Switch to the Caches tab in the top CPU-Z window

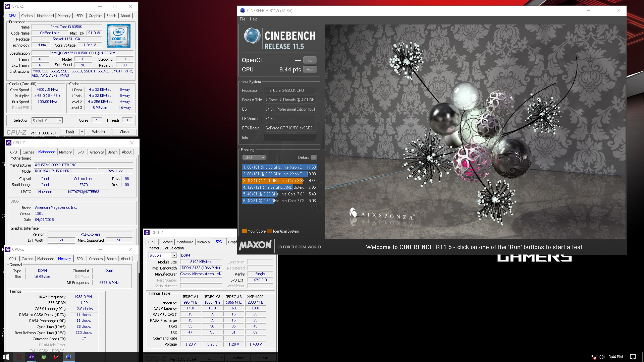27,16
